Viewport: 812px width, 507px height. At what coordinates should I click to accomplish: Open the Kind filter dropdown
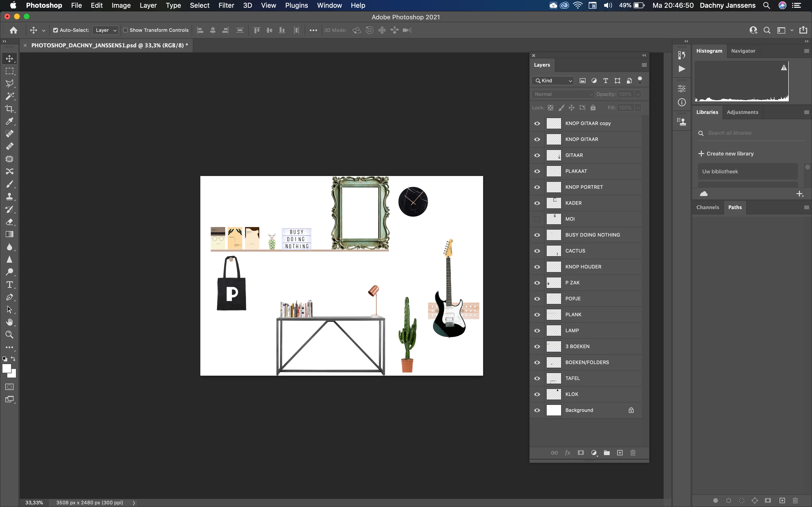[553, 80]
